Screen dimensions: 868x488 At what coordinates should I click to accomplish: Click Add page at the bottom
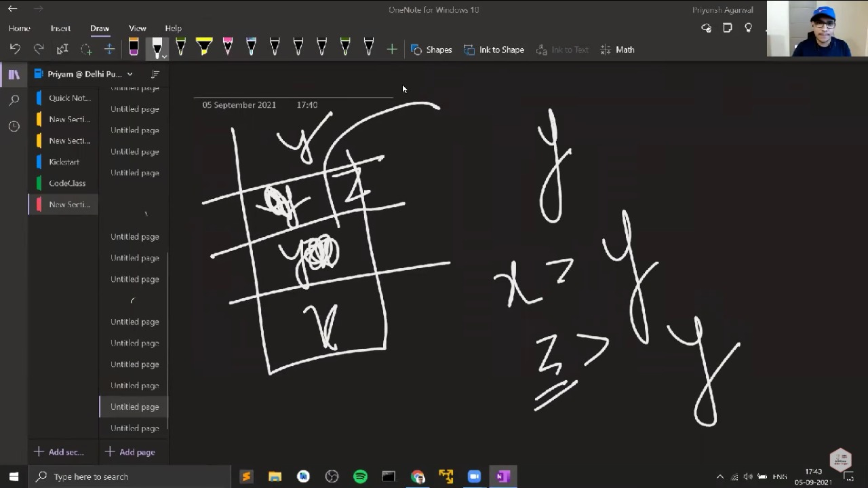pyautogui.click(x=130, y=452)
